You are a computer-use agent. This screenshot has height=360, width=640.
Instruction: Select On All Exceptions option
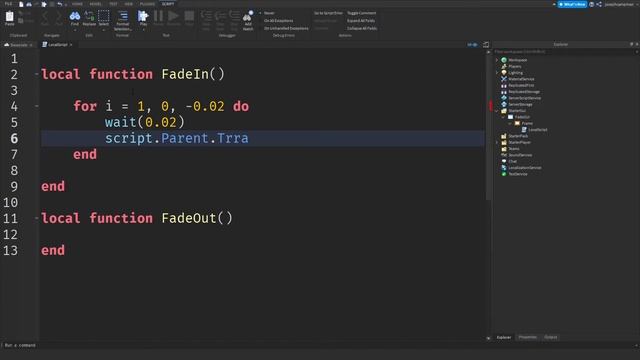278,21
